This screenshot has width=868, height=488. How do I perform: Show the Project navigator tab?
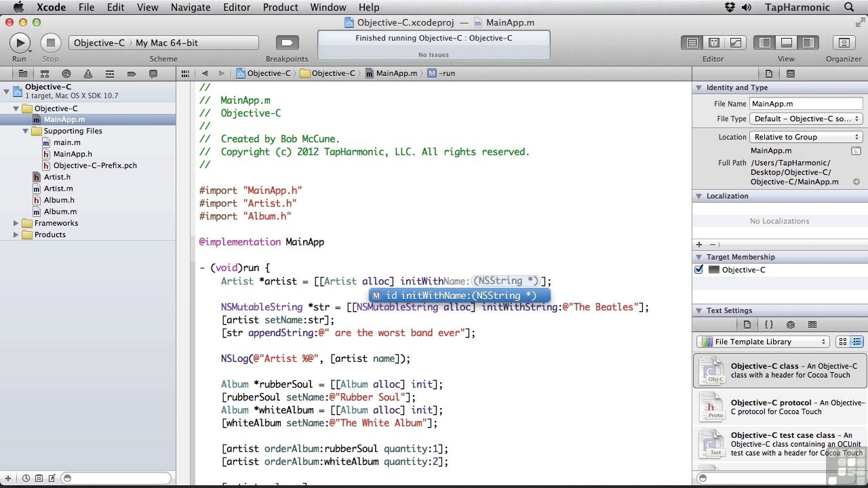[x=22, y=73]
